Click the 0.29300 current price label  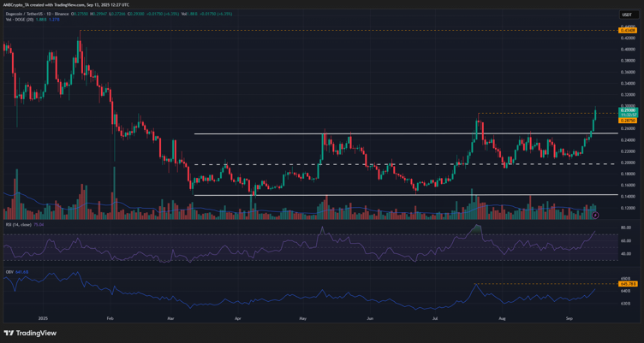[x=628, y=111]
